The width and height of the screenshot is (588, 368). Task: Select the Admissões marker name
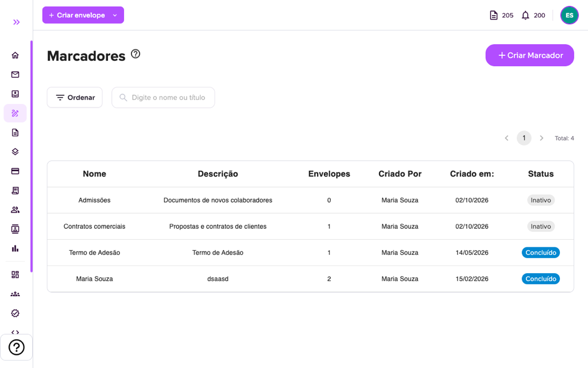(x=95, y=200)
